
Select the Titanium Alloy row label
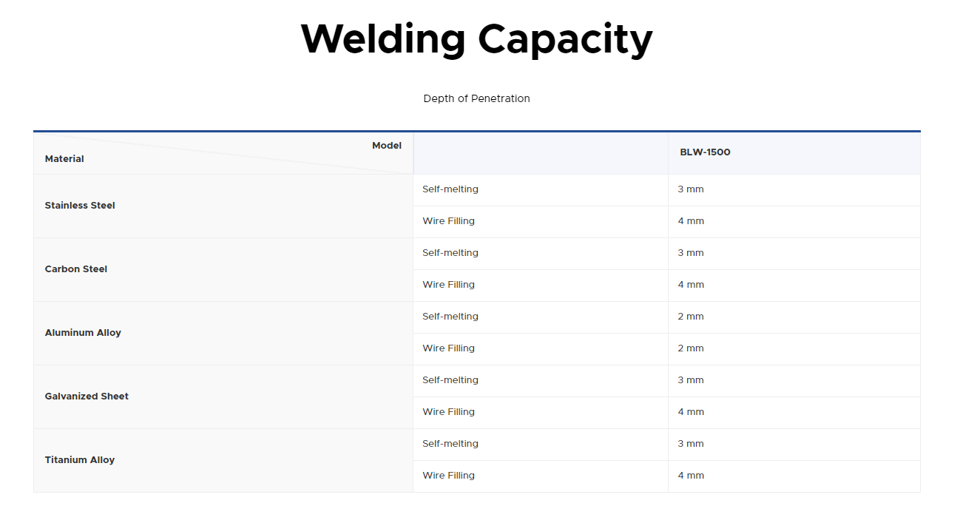coord(80,460)
